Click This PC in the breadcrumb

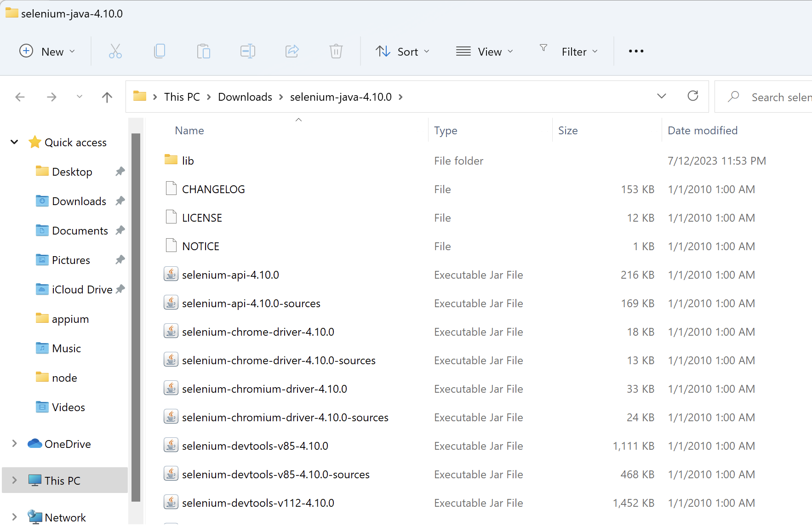pyautogui.click(x=182, y=97)
